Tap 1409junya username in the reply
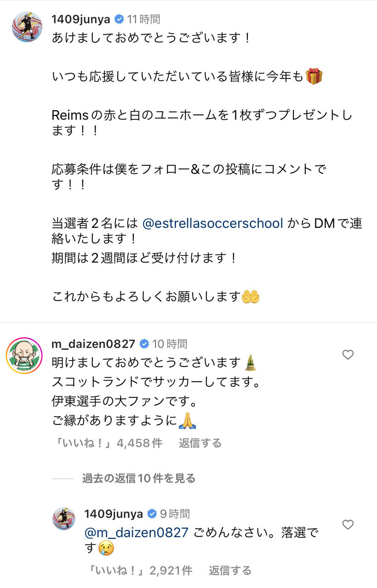 click(114, 514)
